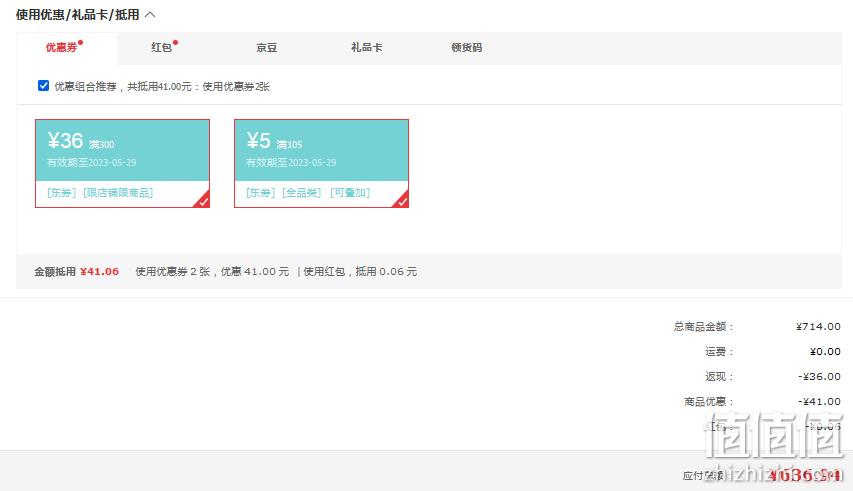Viewport: 853px width, 491px height.
Task: Click 有效期至2023-05-29 on the ¥36 coupon
Action: coord(91,163)
